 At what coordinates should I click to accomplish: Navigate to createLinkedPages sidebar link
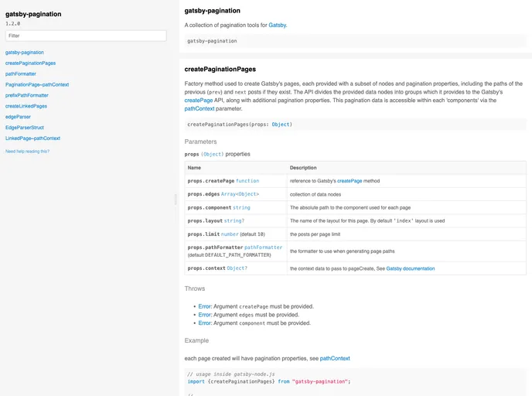(26, 106)
